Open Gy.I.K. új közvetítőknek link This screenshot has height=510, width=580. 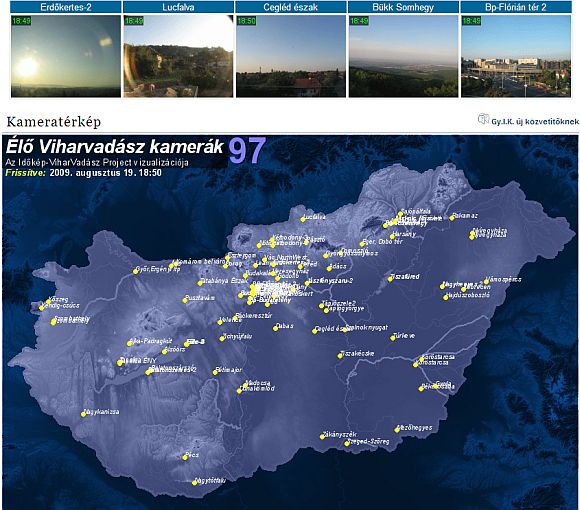pos(535,121)
